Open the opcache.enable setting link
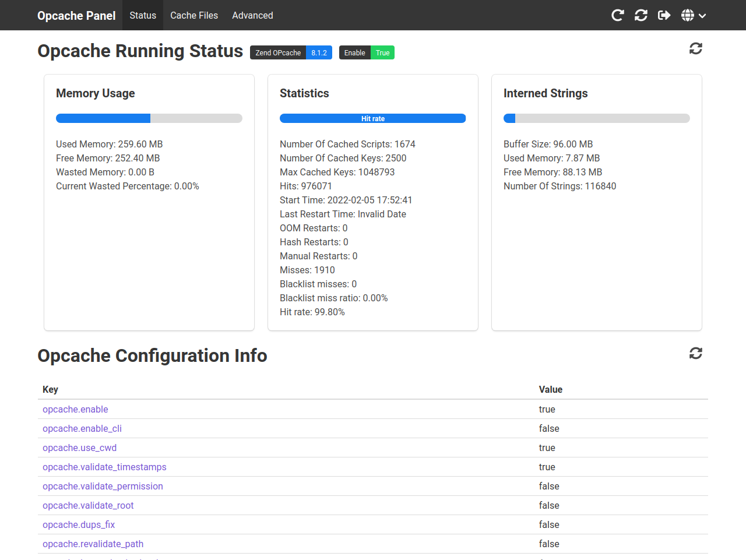Image resolution: width=746 pixels, height=560 pixels. click(x=75, y=409)
